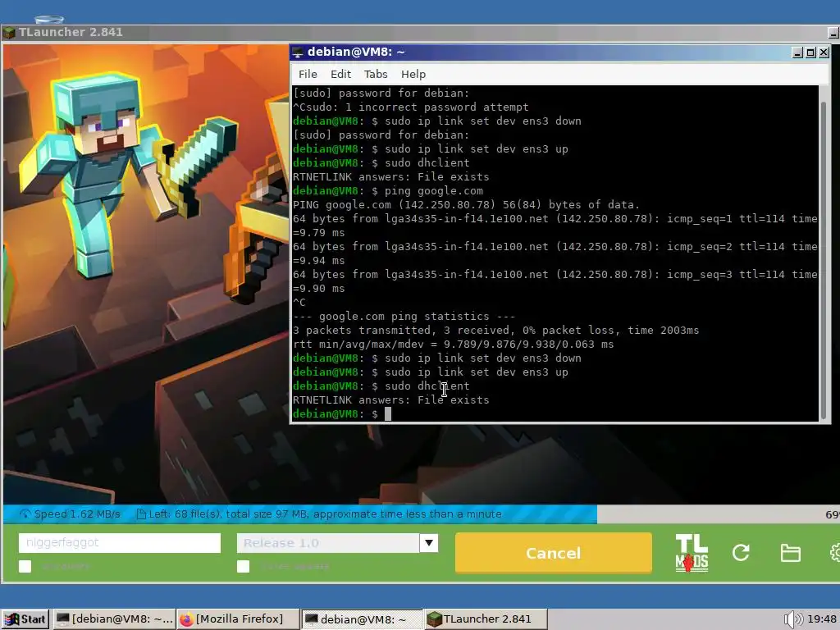
Task: Toggle the Force update checkbox under version selector
Action: click(243, 567)
